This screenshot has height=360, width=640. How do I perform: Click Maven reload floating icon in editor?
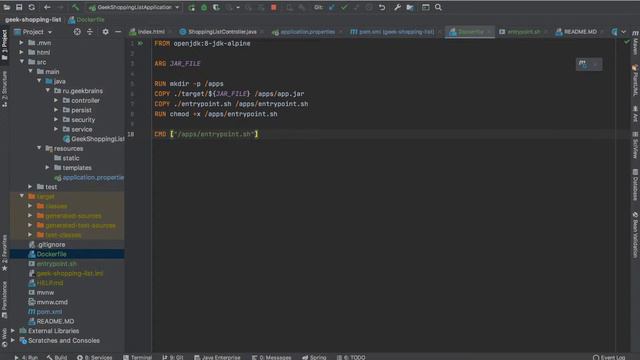[583, 64]
